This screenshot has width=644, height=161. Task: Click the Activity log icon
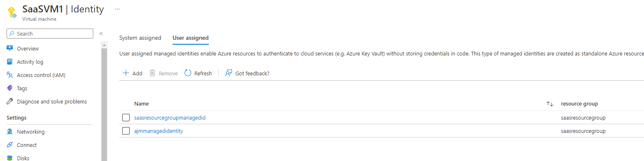click(x=10, y=62)
